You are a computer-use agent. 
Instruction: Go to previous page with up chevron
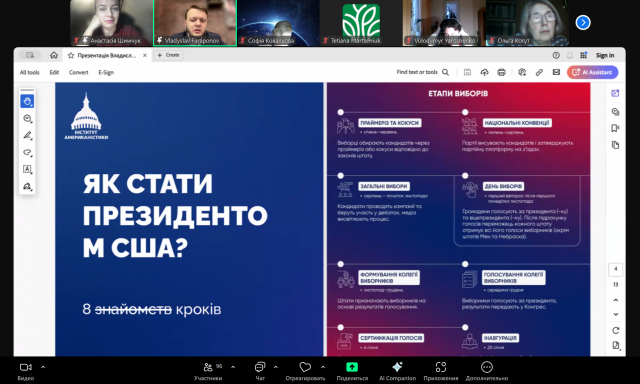[x=616, y=300]
